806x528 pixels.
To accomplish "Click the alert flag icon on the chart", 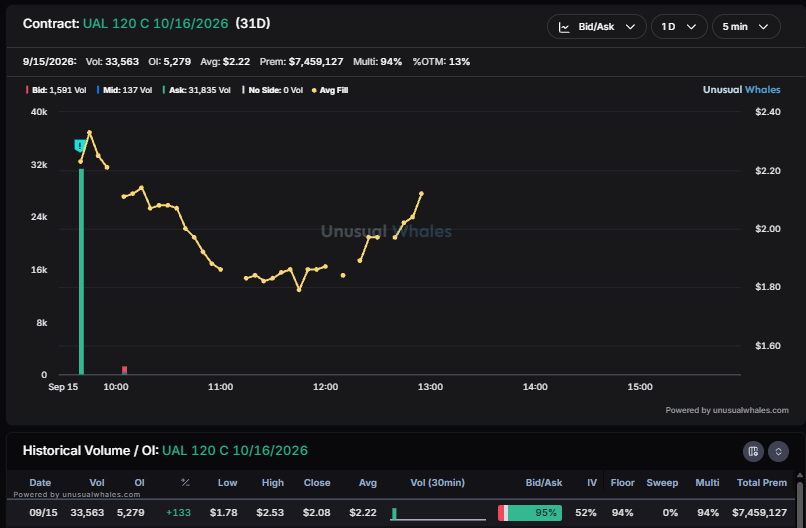I will [x=80, y=146].
